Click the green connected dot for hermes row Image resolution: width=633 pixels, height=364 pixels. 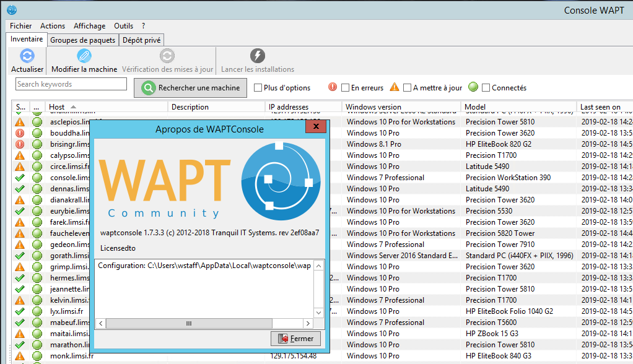click(37, 278)
